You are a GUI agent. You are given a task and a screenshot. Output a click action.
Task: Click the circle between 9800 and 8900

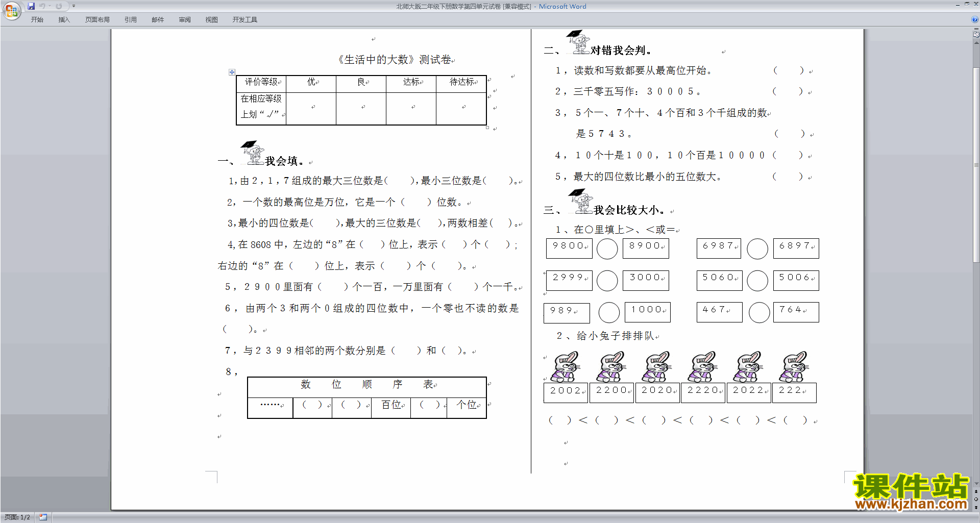(x=607, y=249)
